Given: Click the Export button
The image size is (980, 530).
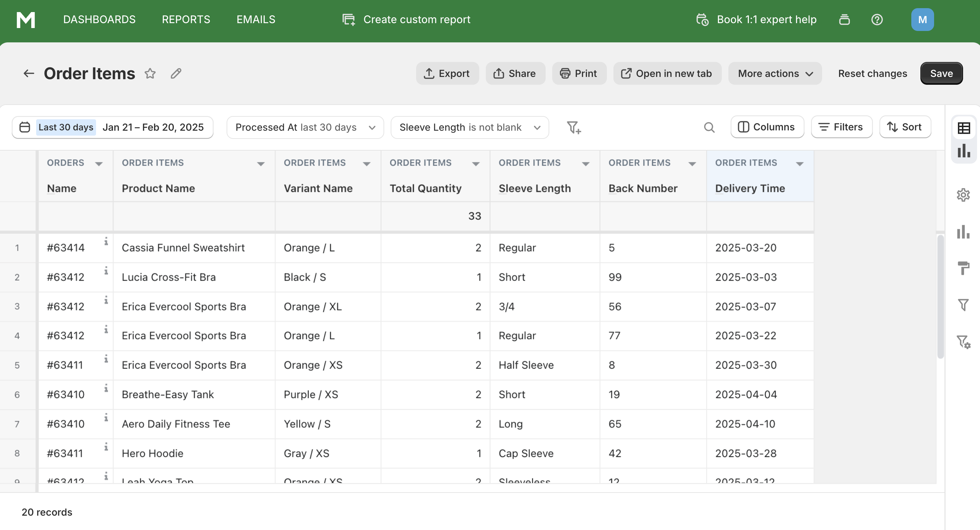Looking at the screenshot, I should pos(447,73).
